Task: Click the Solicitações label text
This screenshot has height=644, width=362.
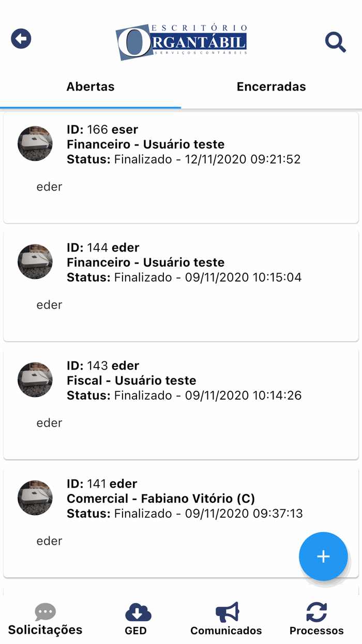Action: click(x=45, y=631)
